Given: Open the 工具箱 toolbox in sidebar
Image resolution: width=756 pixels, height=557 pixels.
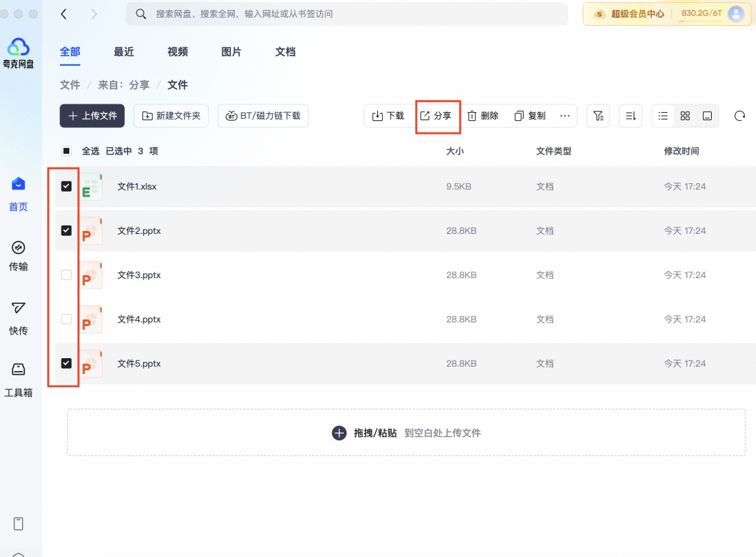Looking at the screenshot, I should click(19, 379).
